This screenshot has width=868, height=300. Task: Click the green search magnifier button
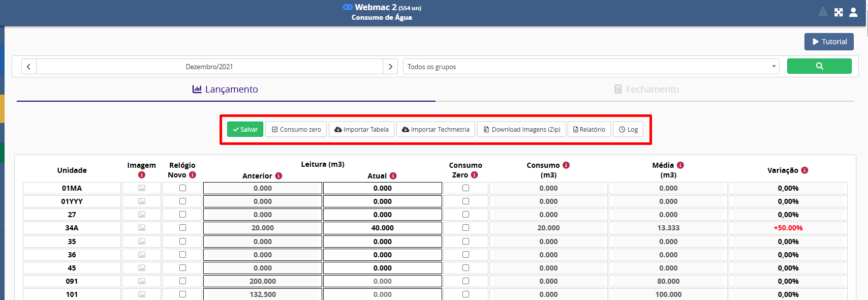(x=819, y=66)
